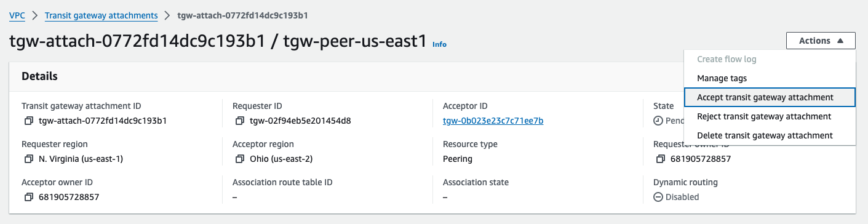The height and width of the screenshot is (224, 868).
Task: Copy the Acceptor region Ohio
Action: 239,159
